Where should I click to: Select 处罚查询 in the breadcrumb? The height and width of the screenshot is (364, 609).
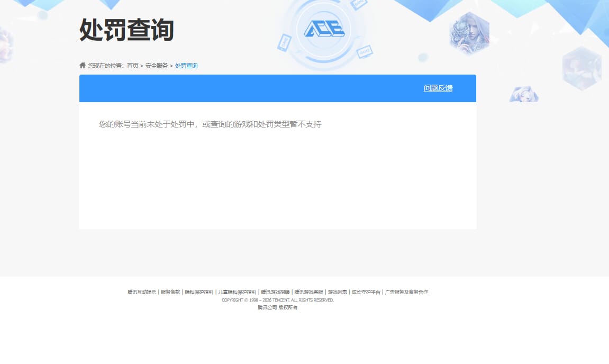point(186,66)
